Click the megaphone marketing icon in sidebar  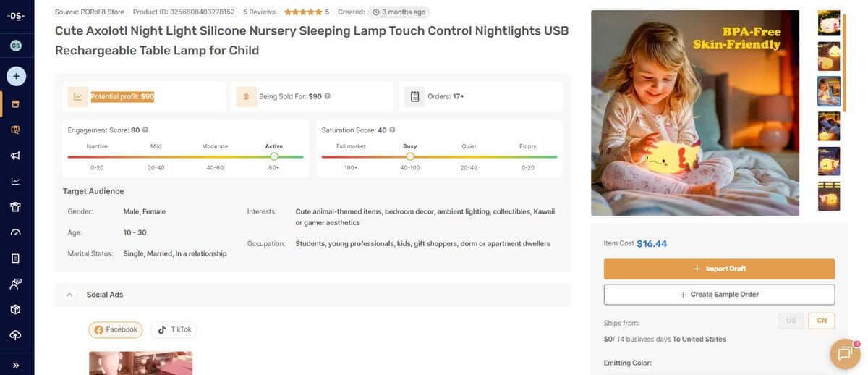(x=16, y=156)
